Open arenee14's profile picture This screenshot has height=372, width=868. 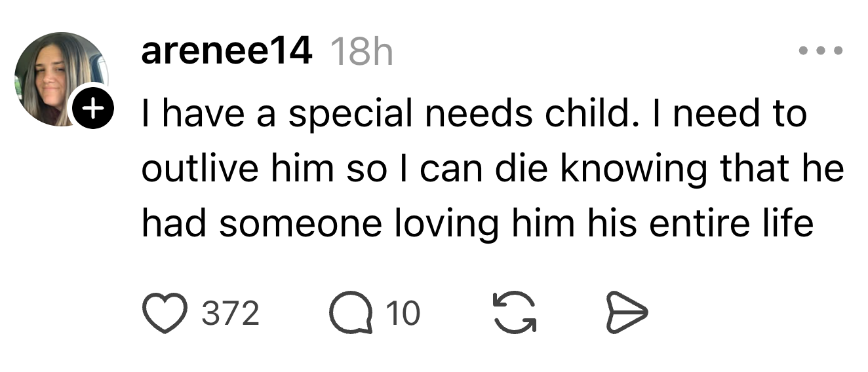click(x=61, y=79)
